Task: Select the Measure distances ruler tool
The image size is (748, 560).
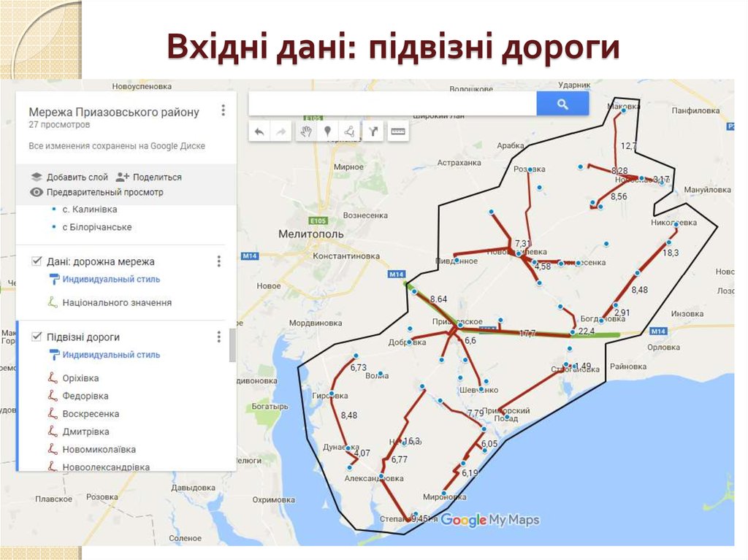Action: (397, 131)
